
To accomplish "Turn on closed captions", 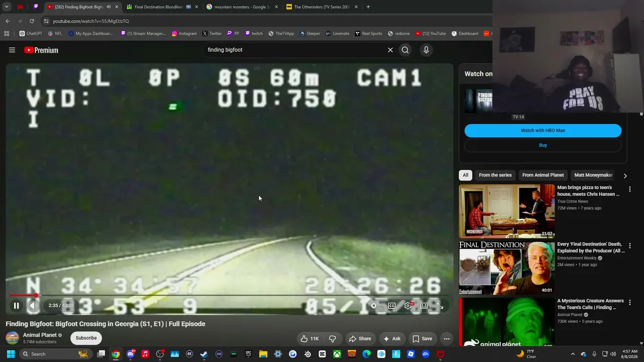I will tap(391, 305).
